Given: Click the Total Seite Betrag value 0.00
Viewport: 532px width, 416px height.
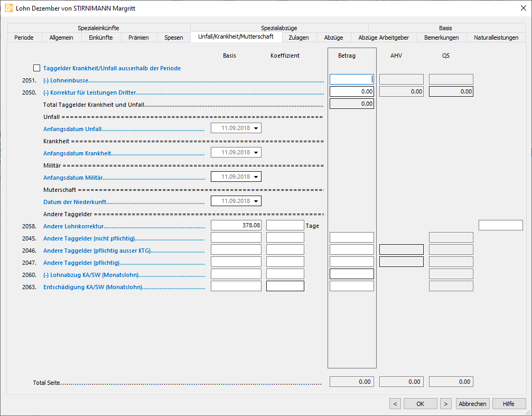Looking at the screenshot, I should 351,382.
